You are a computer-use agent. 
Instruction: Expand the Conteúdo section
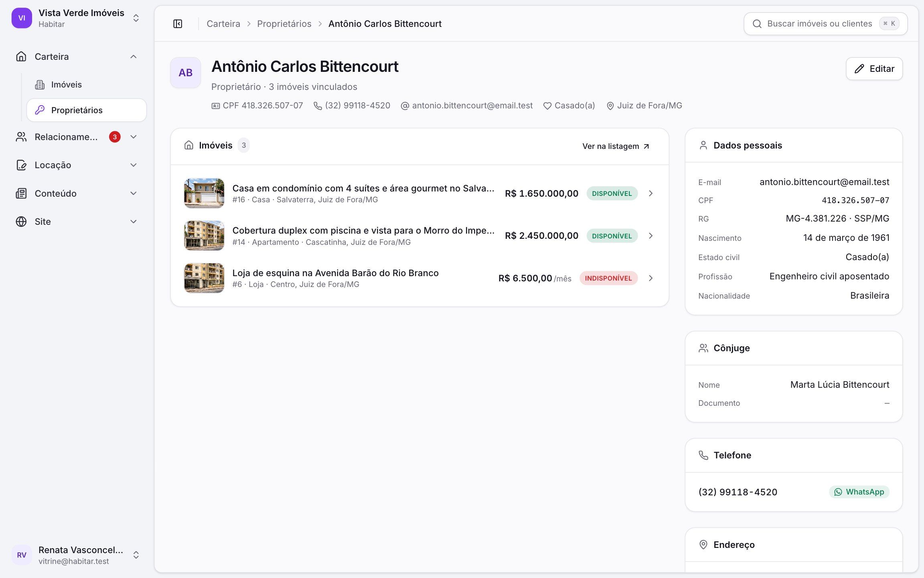(x=134, y=193)
